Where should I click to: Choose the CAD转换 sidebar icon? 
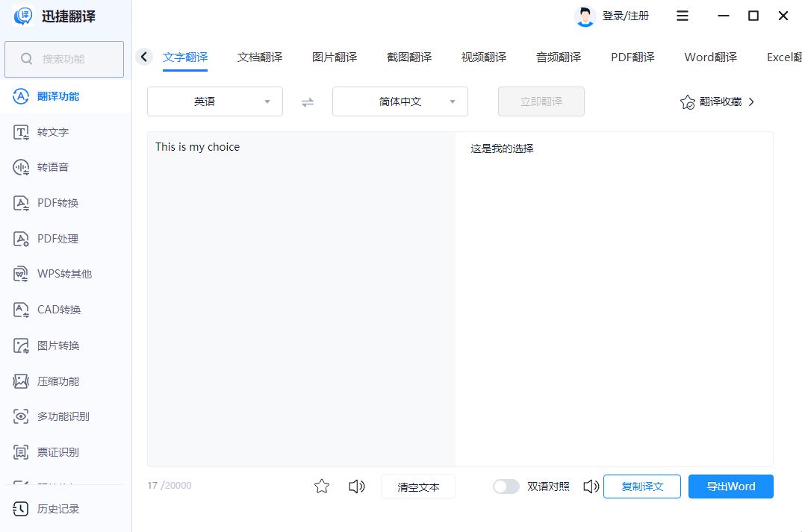coord(21,310)
